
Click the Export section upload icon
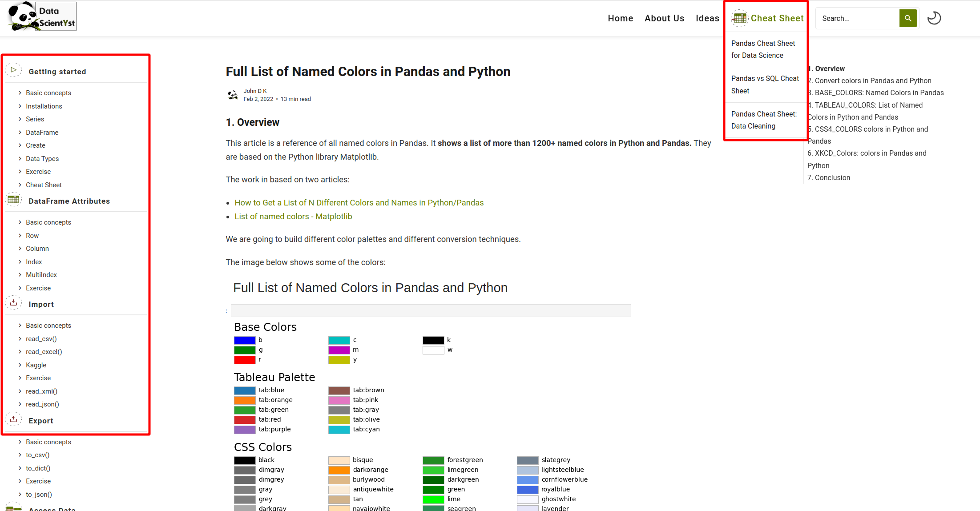coord(13,419)
